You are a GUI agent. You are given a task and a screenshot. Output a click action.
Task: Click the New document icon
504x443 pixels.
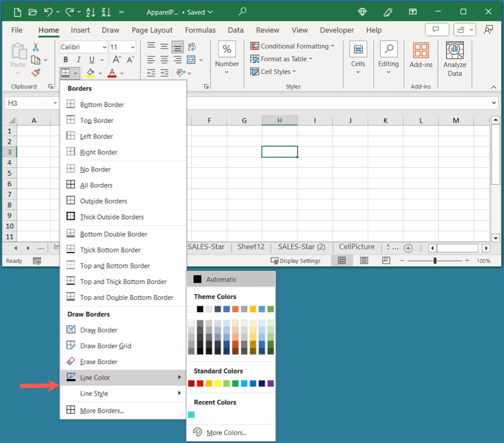coord(17,12)
